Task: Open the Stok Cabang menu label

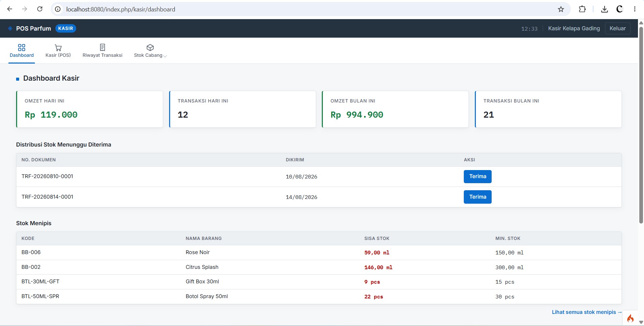Action: pos(148,55)
